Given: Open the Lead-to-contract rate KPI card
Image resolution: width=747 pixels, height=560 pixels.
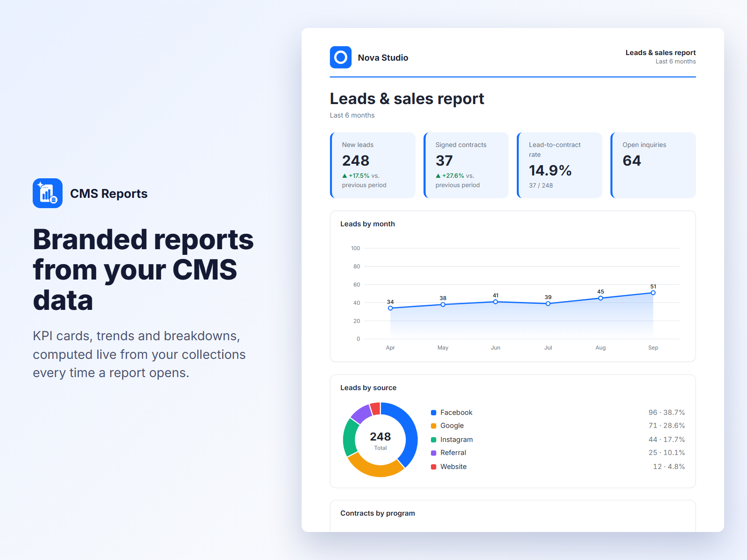Looking at the screenshot, I should point(559,165).
